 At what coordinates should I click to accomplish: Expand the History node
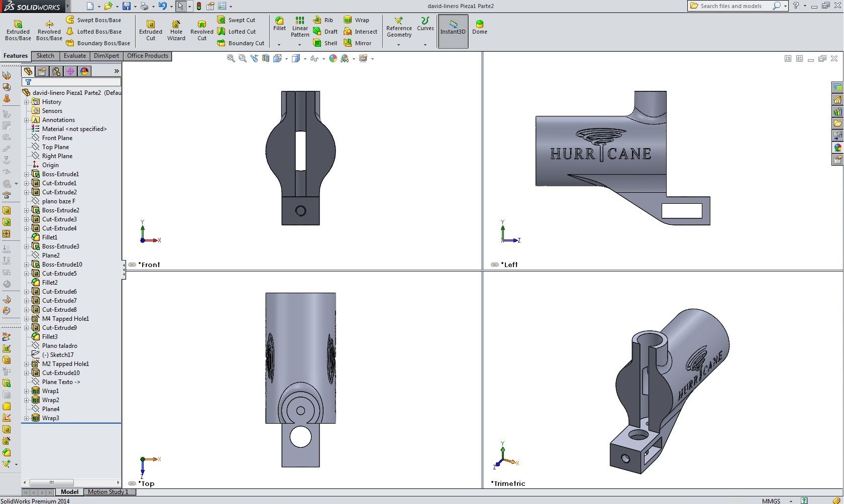27,102
